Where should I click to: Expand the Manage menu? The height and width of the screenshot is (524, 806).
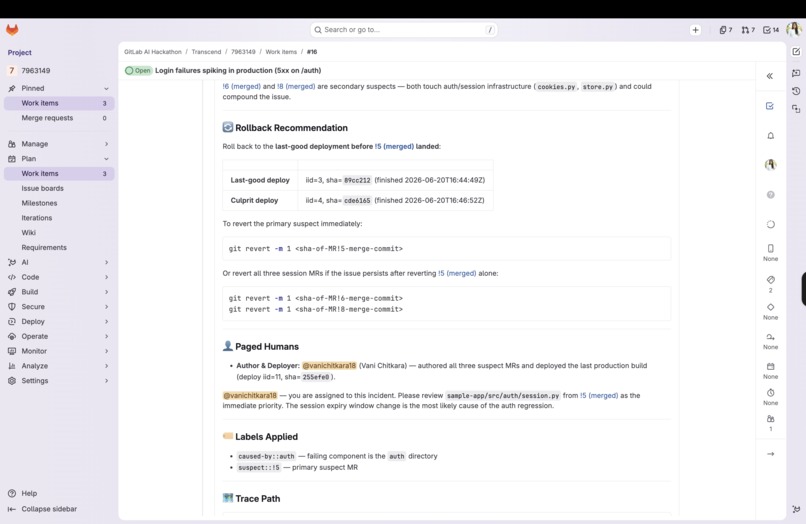[x=59, y=144]
